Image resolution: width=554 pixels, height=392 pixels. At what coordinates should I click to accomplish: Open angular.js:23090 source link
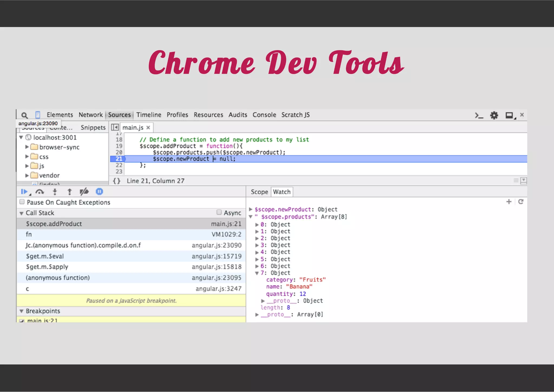coord(217,245)
